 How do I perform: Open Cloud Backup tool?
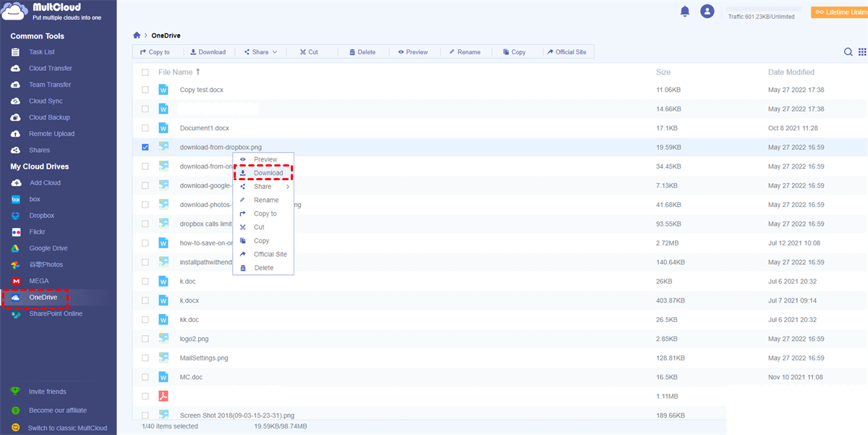point(49,117)
